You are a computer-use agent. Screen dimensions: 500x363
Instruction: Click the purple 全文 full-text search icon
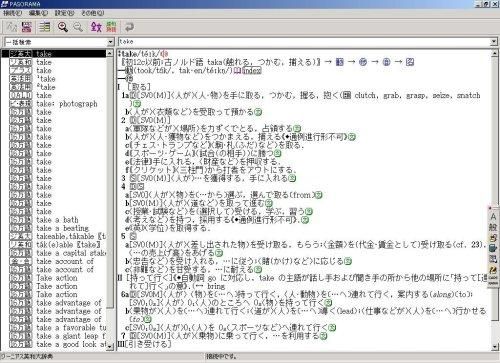tap(96, 27)
